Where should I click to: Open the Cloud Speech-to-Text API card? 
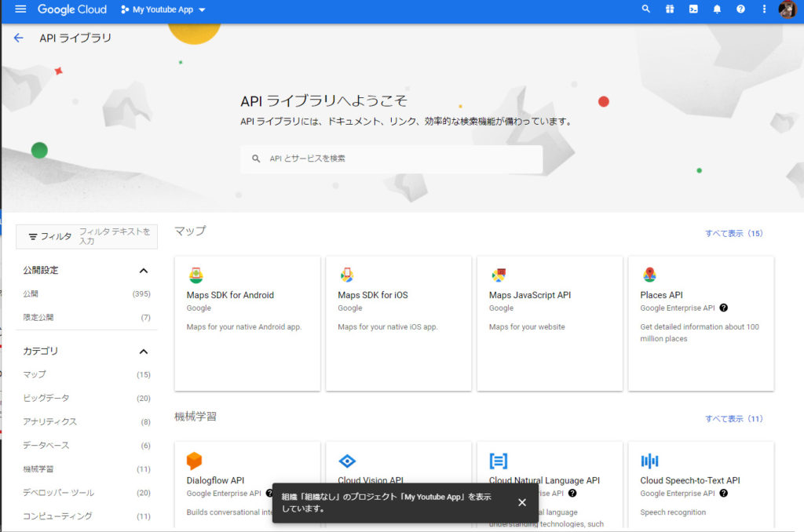tap(701, 484)
